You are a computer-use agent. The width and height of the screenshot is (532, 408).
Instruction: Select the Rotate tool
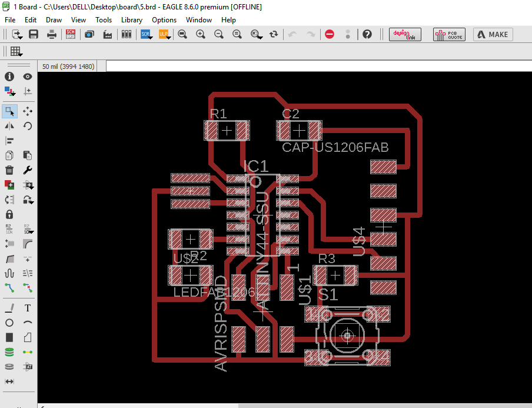point(28,126)
